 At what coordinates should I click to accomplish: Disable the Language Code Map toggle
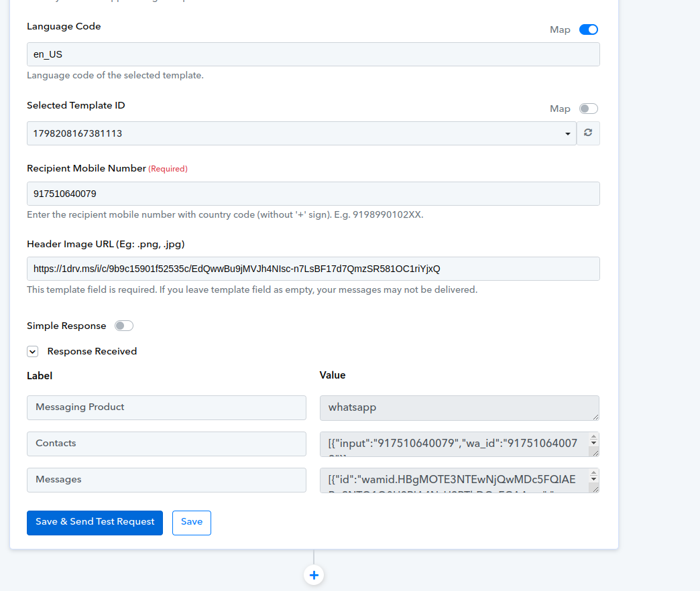[x=589, y=29]
